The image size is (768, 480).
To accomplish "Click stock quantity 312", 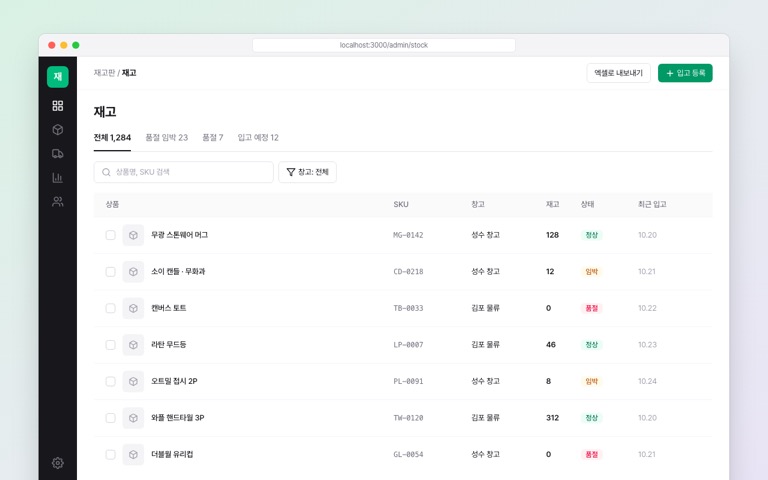I will [552, 418].
